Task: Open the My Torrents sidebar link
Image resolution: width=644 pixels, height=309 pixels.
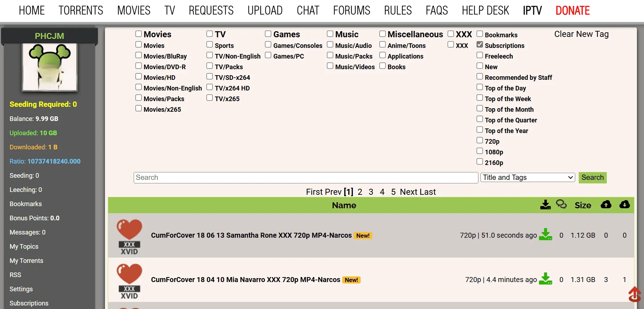Action: click(26, 261)
